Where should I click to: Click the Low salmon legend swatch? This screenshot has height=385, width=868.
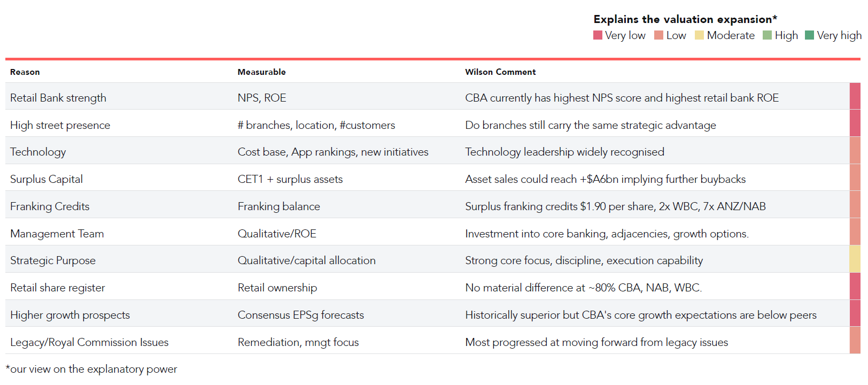pyautogui.click(x=658, y=35)
